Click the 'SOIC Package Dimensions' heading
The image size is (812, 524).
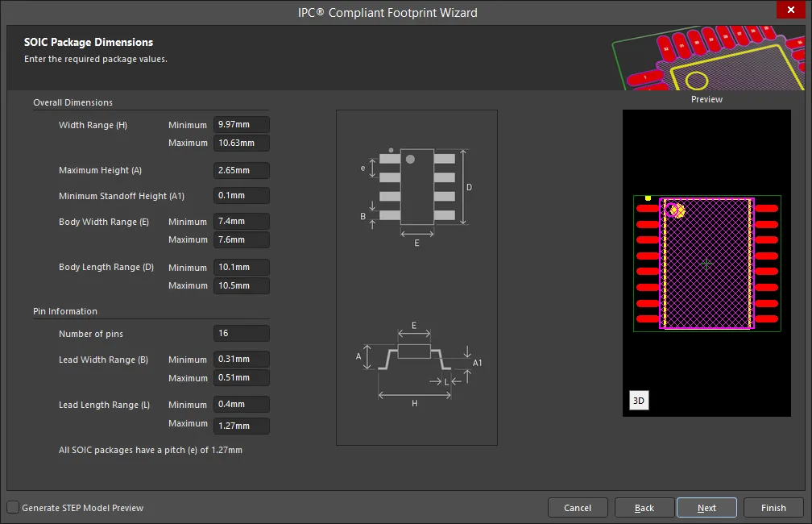(89, 42)
